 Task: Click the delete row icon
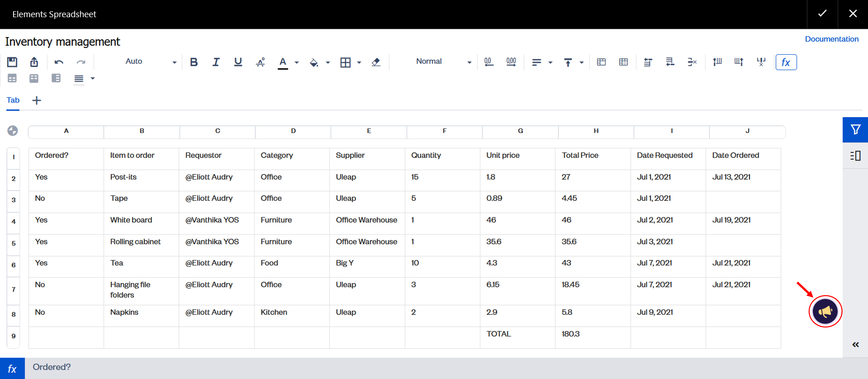(692, 62)
